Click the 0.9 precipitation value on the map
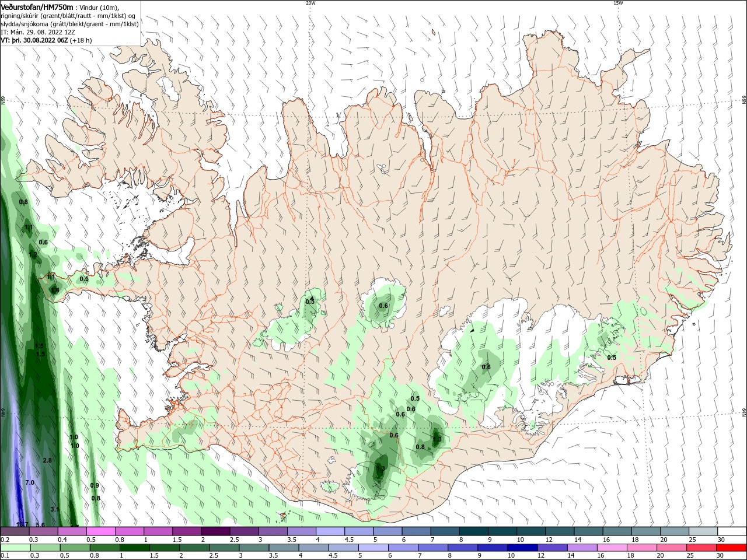This screenshot has width=747, height=560. (x=95, y=486)
